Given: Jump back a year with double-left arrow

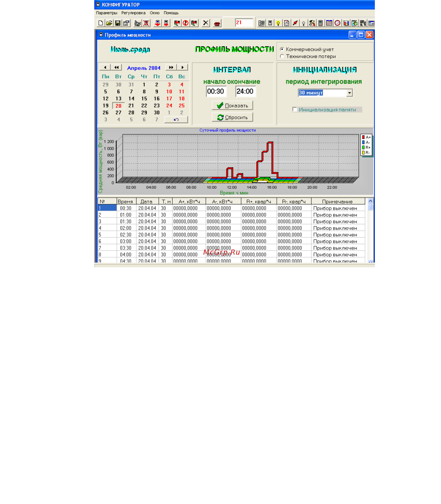Looking at the screenshot, I should [116, 67].
